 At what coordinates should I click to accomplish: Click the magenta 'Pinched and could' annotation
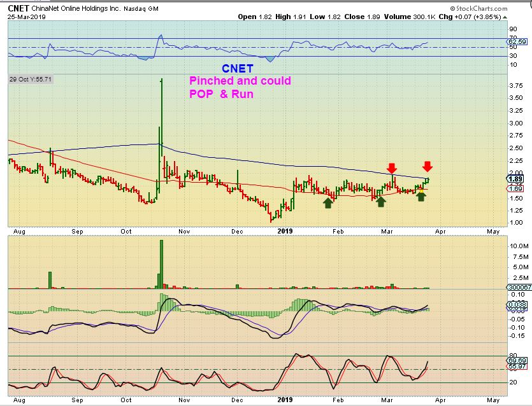pos(240,81)
